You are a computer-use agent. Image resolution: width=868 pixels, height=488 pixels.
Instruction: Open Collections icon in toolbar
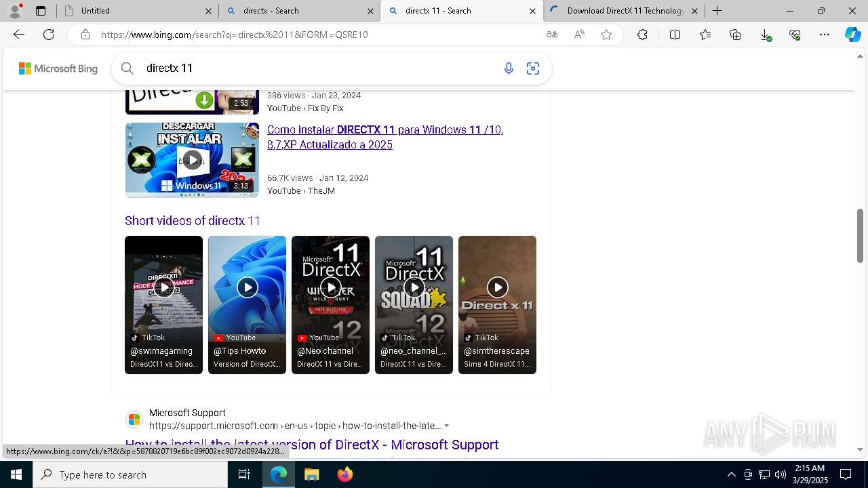pos(735,35)
